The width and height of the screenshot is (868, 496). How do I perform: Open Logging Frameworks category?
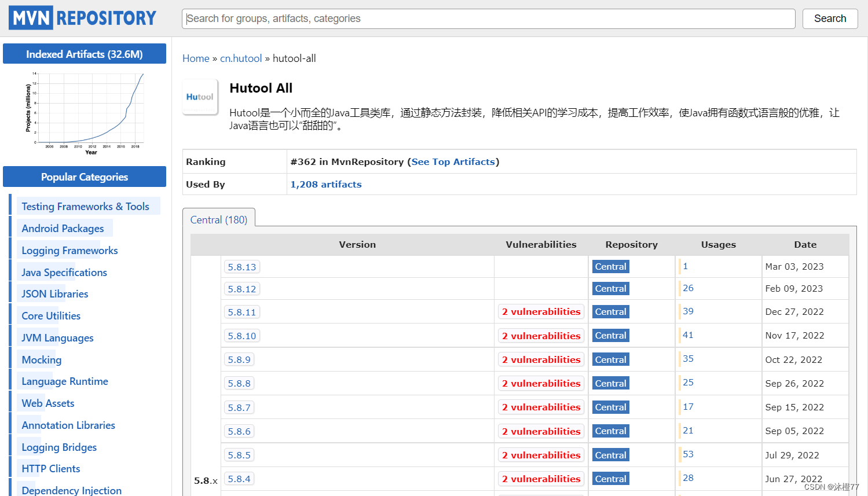tap(69, 251)
